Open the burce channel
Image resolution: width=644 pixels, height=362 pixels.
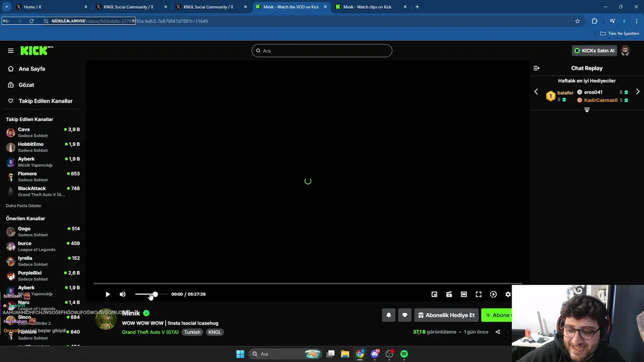coord(43,246)
